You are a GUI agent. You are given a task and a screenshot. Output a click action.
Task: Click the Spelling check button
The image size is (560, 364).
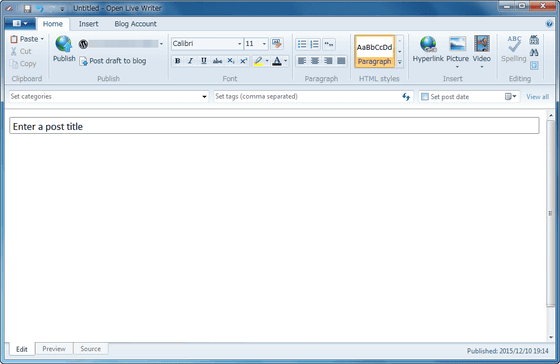[x=514, y=49]
